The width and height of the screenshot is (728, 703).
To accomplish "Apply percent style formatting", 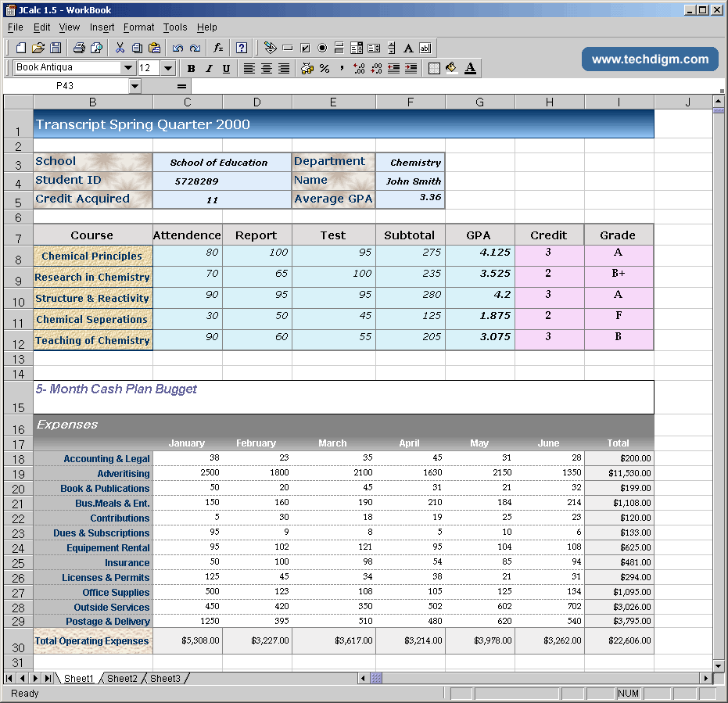I will point(325,69).
